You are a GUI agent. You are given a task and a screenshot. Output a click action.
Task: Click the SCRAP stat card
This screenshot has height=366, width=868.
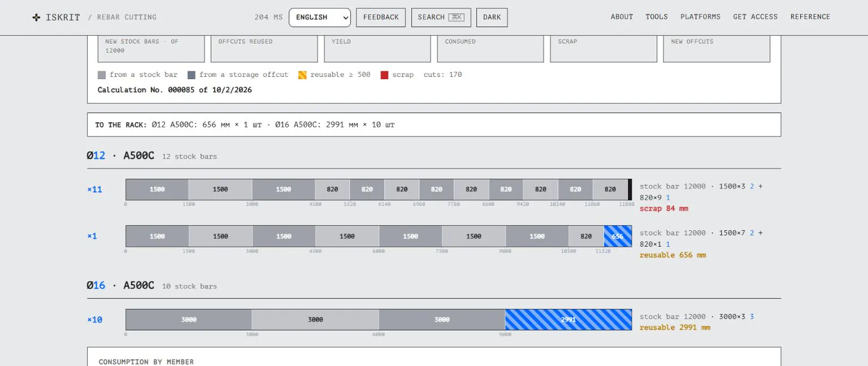tap(603, 49)
